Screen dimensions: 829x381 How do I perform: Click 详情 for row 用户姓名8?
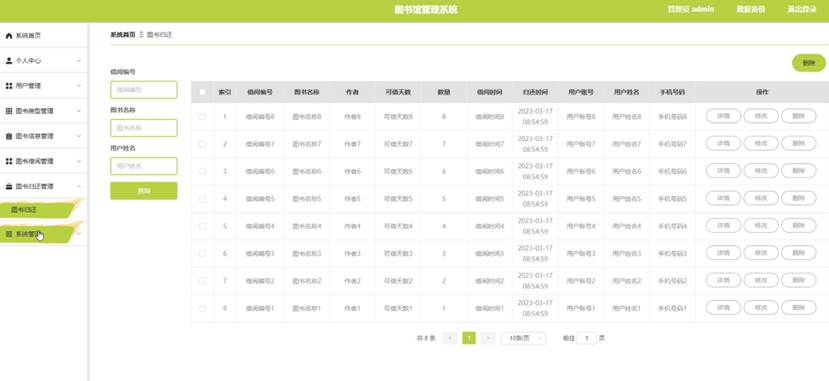(x=723, y=116)
